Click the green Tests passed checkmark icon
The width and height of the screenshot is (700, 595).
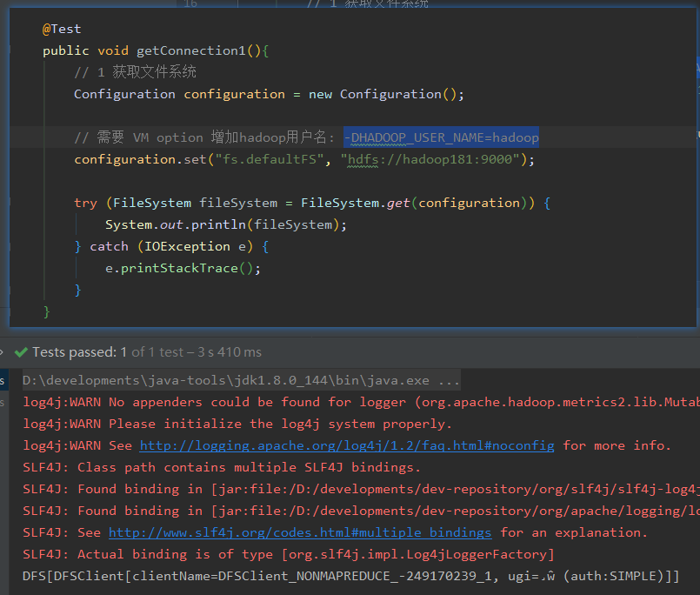pos(21,352)
